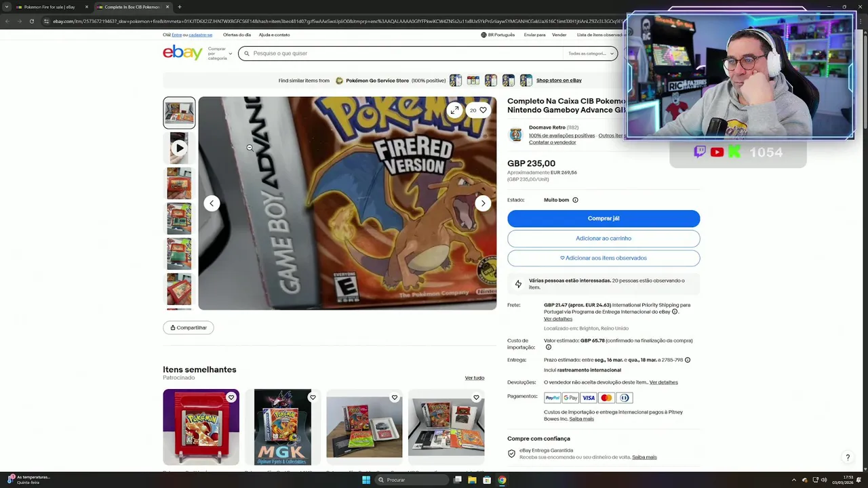Reload the page in browser

[x=31, y=21]
